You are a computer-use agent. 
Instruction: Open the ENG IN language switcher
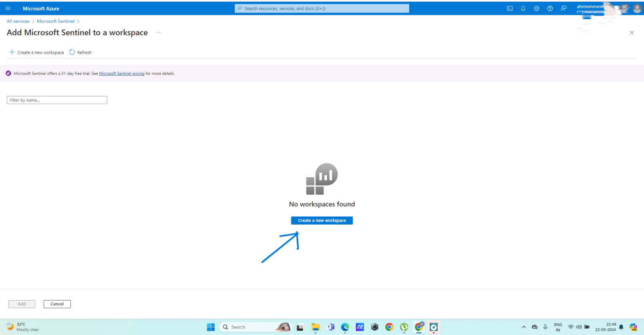coord(558,327)
